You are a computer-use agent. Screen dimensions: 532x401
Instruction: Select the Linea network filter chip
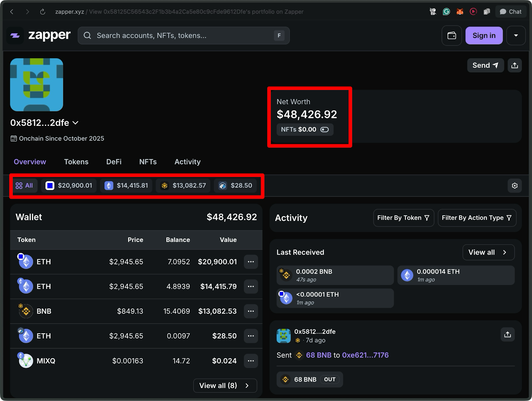coord(235,186)
